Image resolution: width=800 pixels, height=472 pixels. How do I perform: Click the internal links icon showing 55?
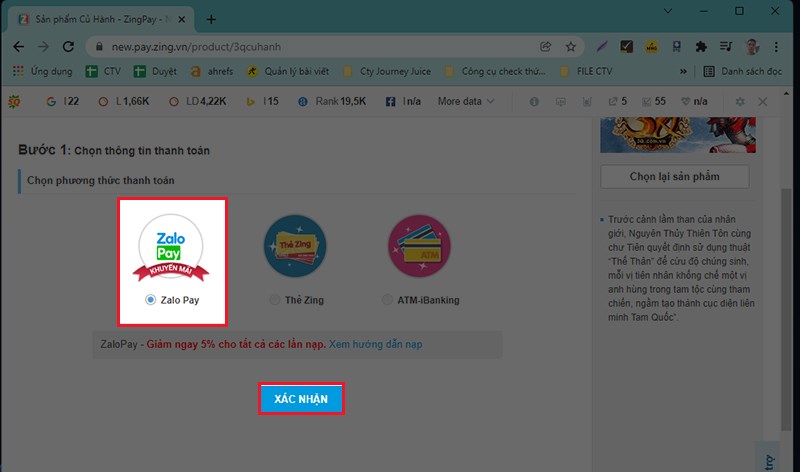point(646,102)
